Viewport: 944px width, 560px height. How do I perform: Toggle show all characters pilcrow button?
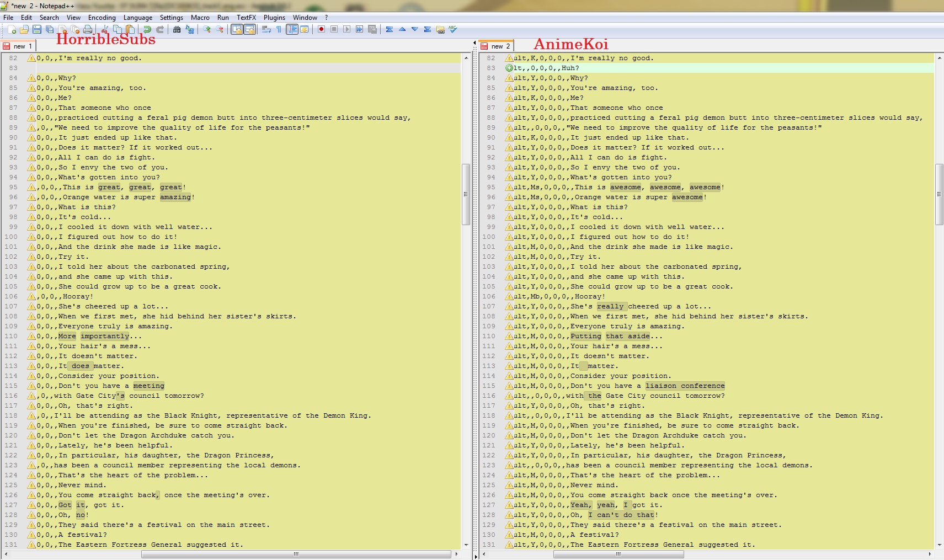(279, 29)
